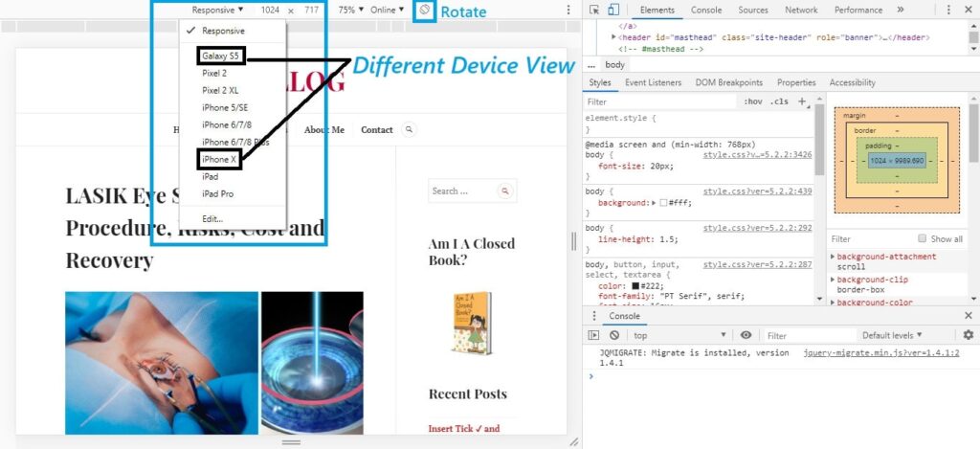This screenshot has height=449, width=980.
Task: Click the viewport width field showing 1024
Action: [271, 10]
